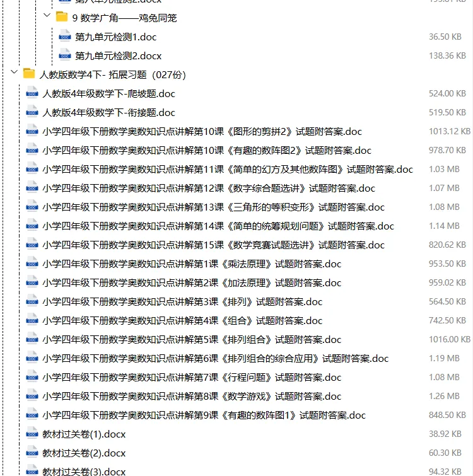Collapse the 人教版数学4下- 拓展习题 folder
Screen dimensions: 473x476
tap(14, 72)
